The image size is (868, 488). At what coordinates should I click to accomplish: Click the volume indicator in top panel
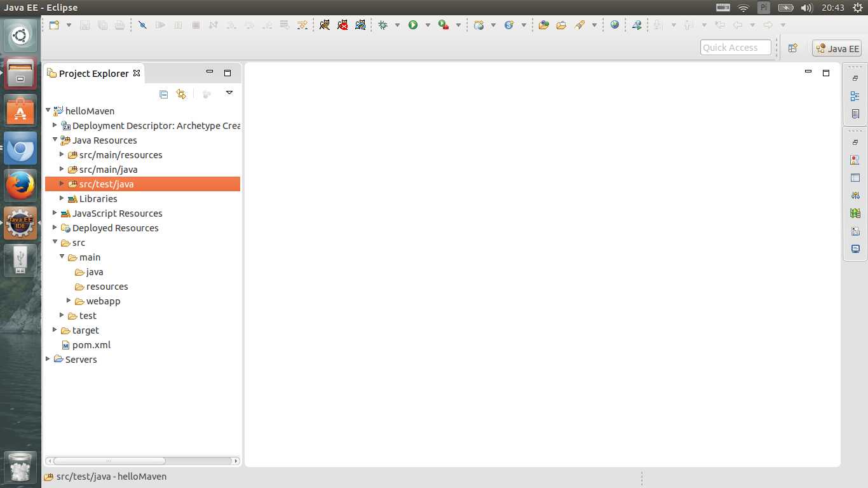806,8
